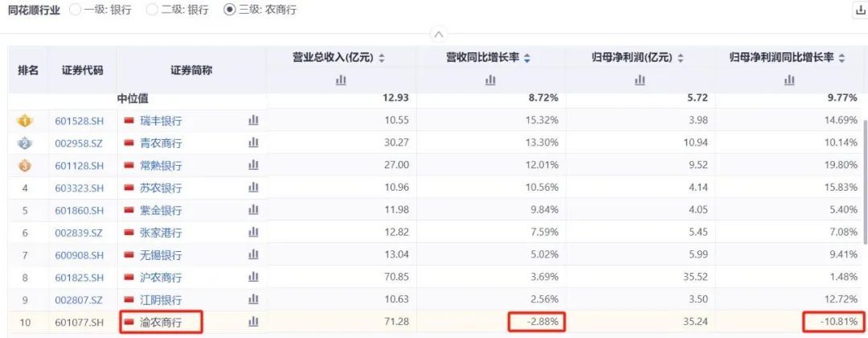The height and width of the screenshot is (338, 868).
Task: Sort table by 营收同比增长率
Action: tap(527, 58)
